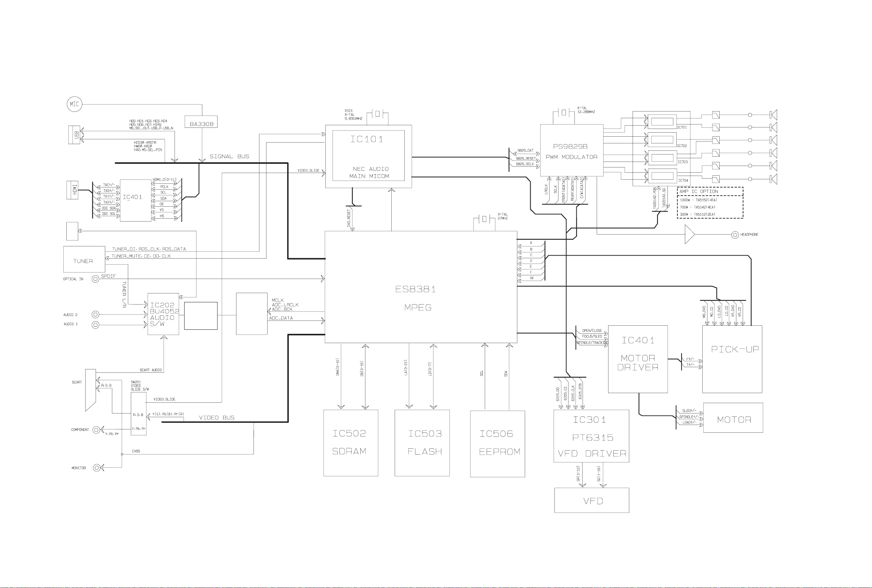Select the HDMI connector symbol

[x=72, y=190]
